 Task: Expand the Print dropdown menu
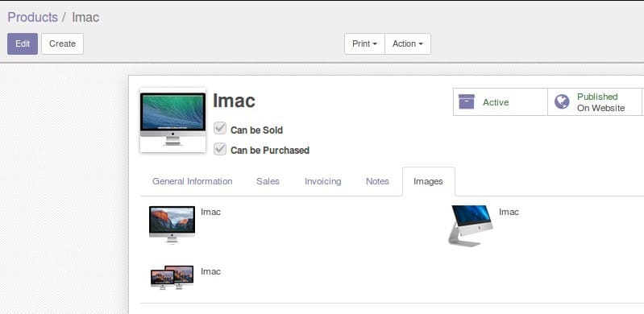coord(364,43)
